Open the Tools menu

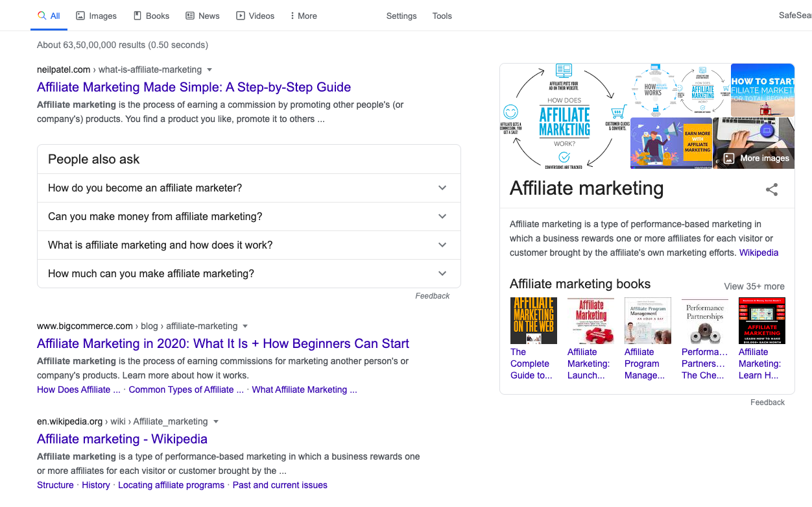[442, 16]
